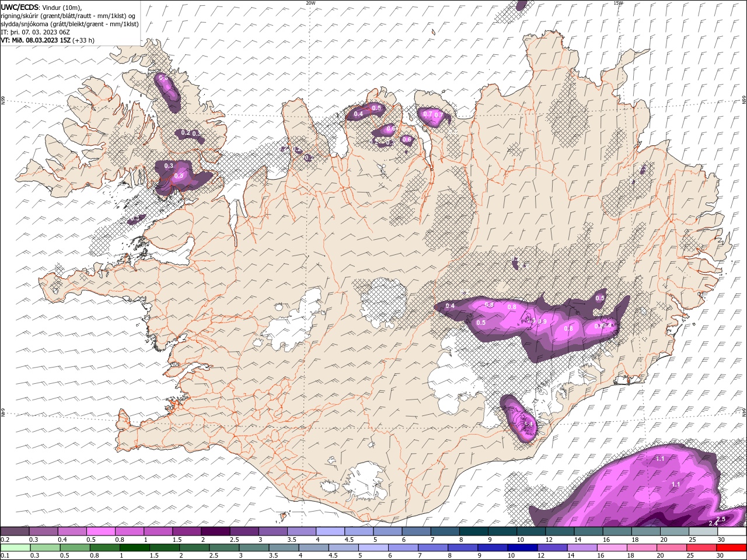Click the lower legend swatch starting at 20

[671, 548]
